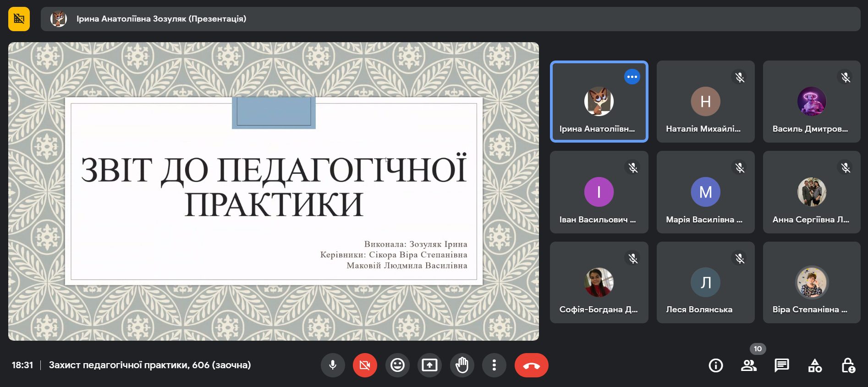The image size is (868, 387).
Task: Select Віра Степанівна photo avatar
Action: tap(812, 282)
